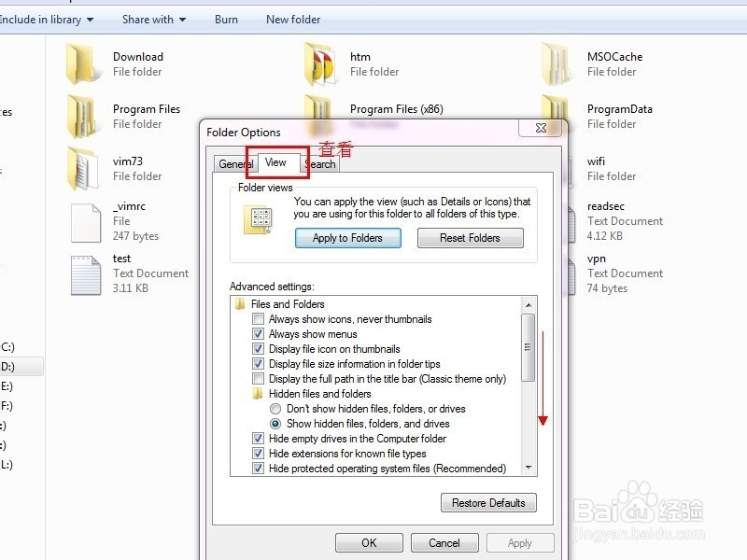Click the advanced settings scroll up arrow
747x560 pixels.
(x=529, y=305)
